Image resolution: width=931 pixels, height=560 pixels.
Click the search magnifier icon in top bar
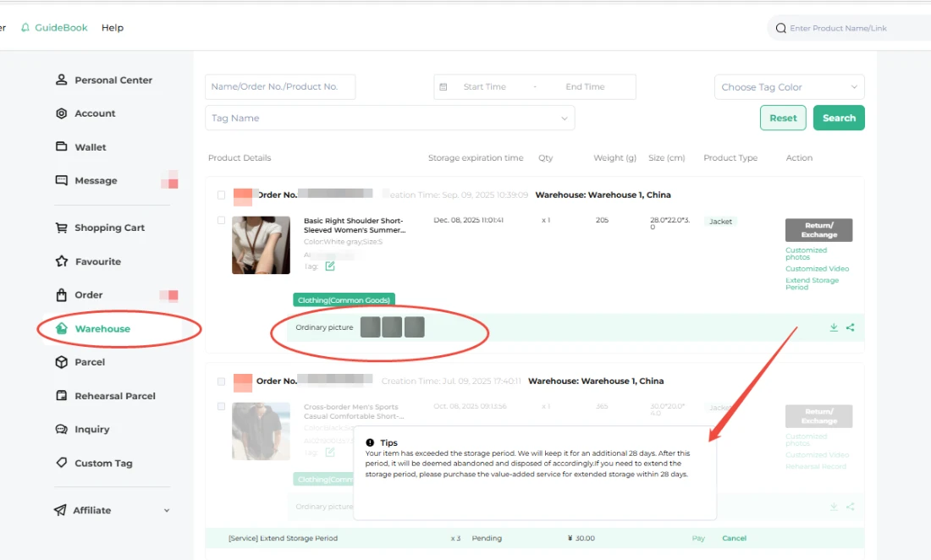(780, 28)
